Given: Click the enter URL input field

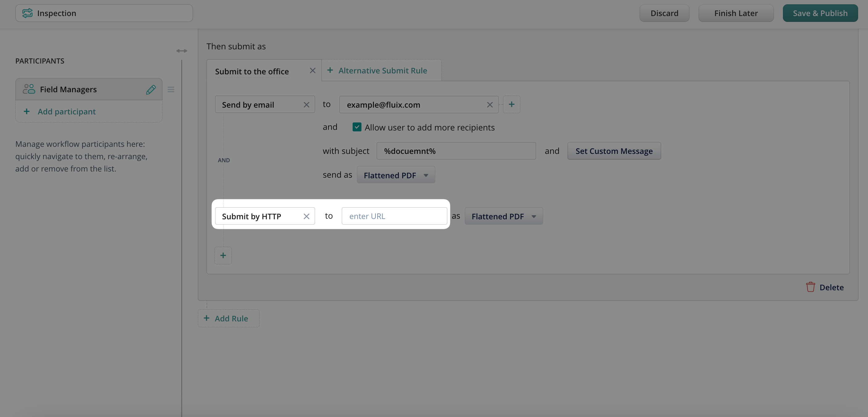Looking at the screenshot, I should [394, 216].
